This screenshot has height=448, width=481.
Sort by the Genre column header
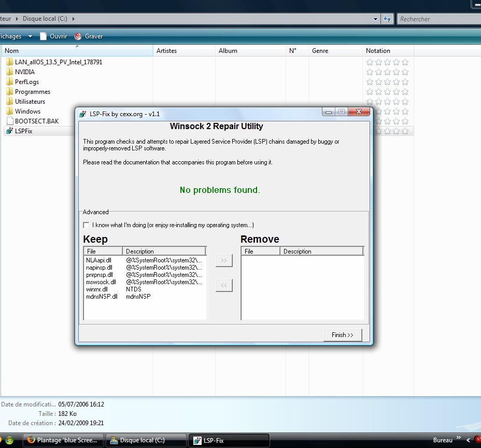point(335,51)
